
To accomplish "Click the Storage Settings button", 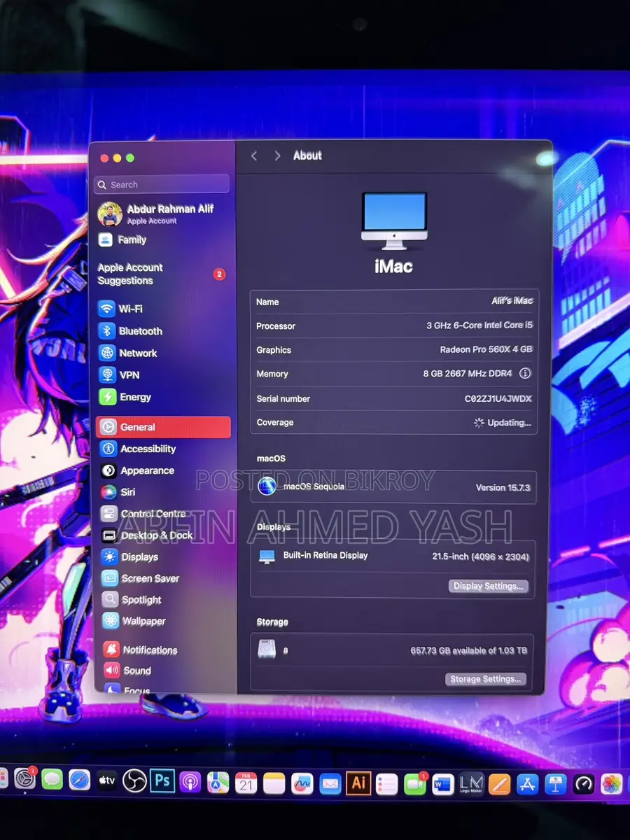I will pos(485,679).
